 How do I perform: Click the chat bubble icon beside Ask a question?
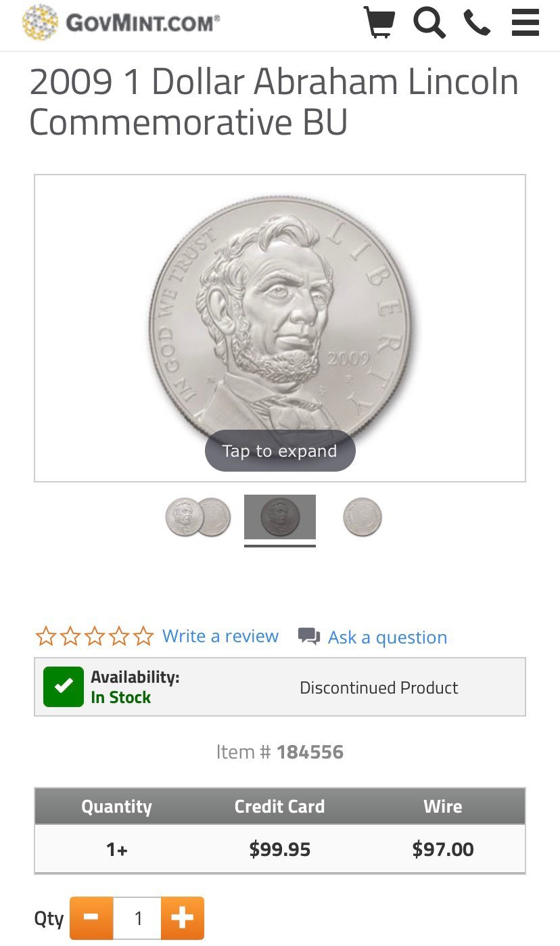pyautogui.click(x=309, y=636)
